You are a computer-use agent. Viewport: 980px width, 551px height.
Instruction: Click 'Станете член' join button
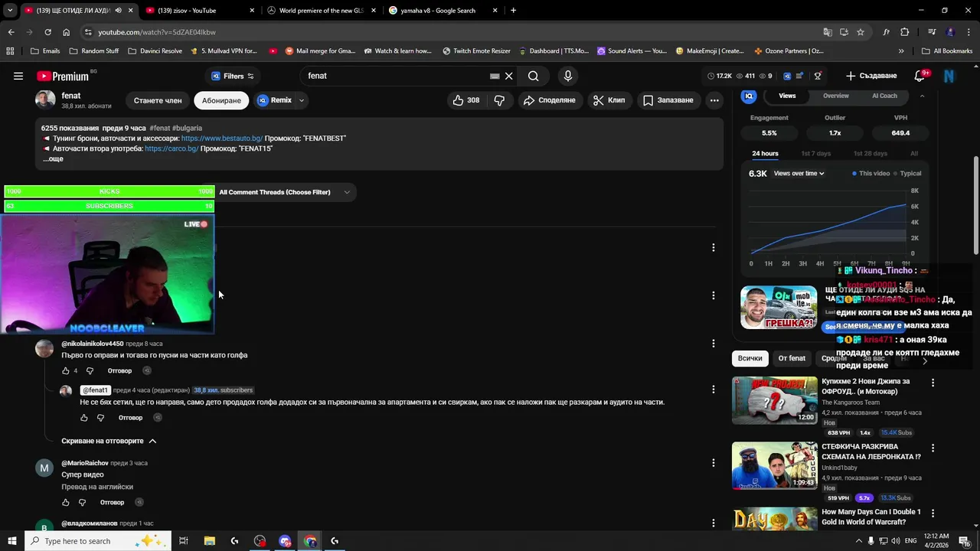[158, 100]
